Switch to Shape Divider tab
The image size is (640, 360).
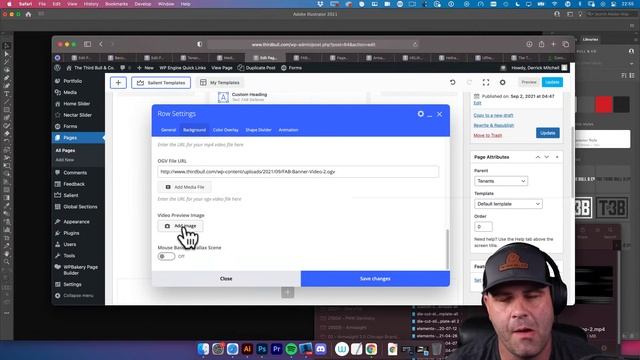[258, 130]
